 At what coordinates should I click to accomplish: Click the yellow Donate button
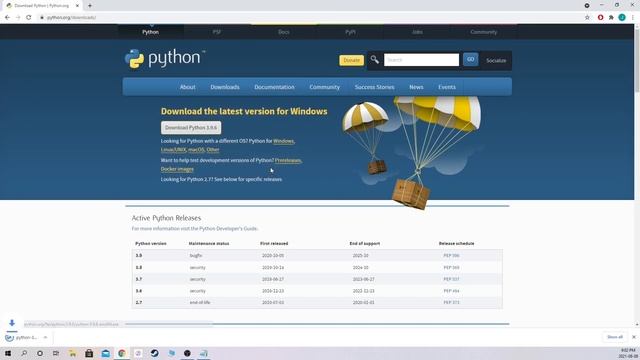pos(351,60)
